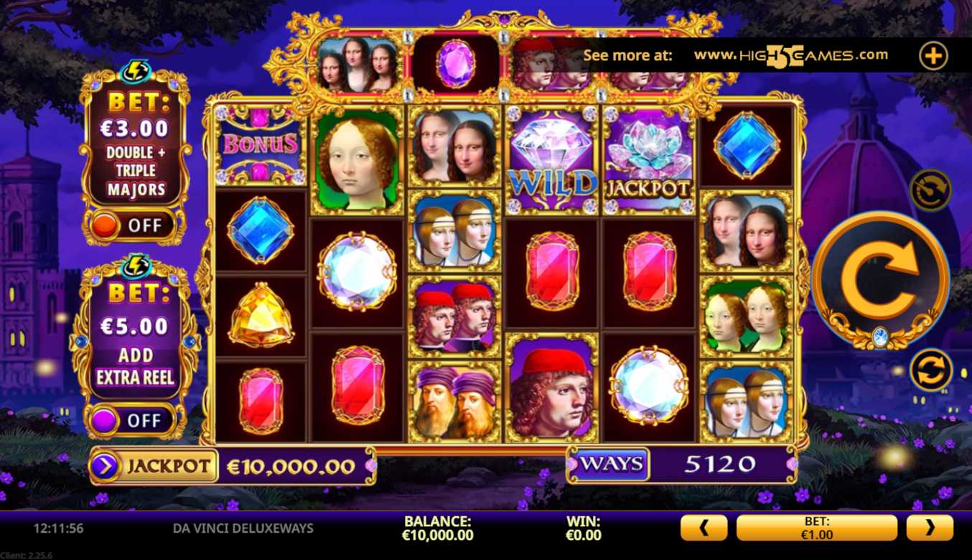Image resolution: width=972 pixels, height=560 pixels.
Task: Click the JACKPOT lotus symbol on the reels
Action: pos(649,159)
